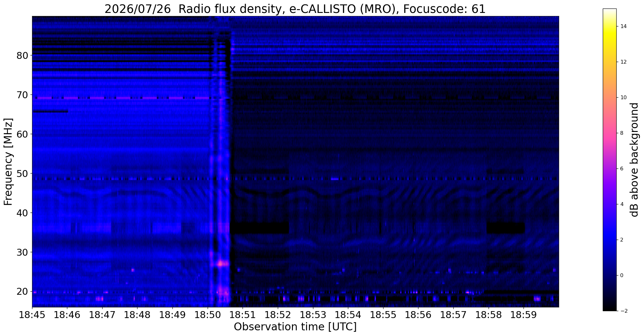Click the colorbar tick label 12

623,62
